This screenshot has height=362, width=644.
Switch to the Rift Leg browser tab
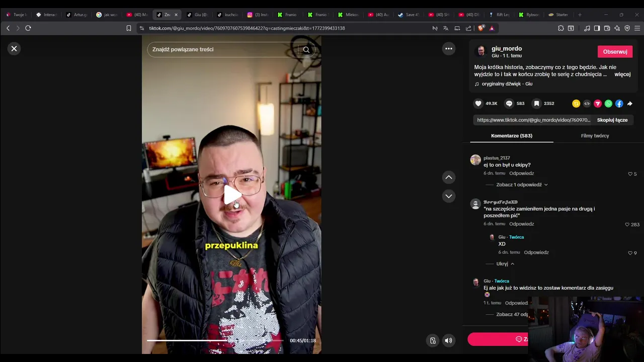(x=499, y=15)
